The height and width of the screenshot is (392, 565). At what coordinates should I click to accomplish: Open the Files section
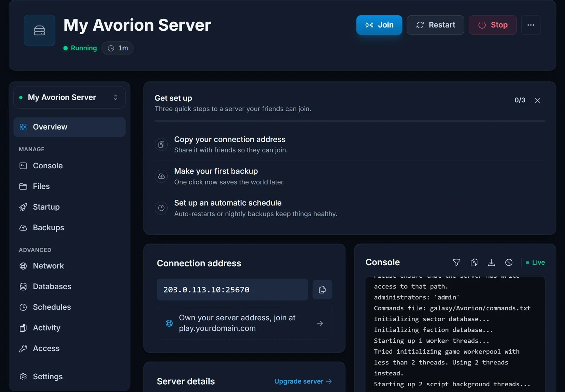tap(70, 186)
